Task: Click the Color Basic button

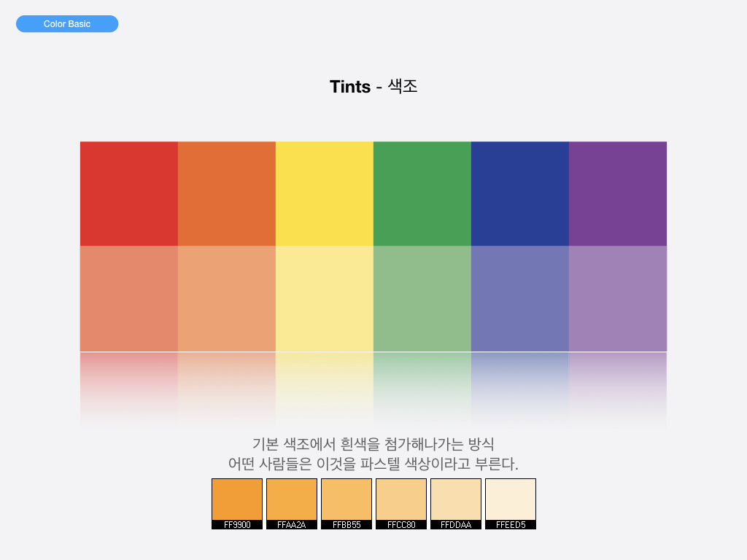Action: (x=67, y=24)
